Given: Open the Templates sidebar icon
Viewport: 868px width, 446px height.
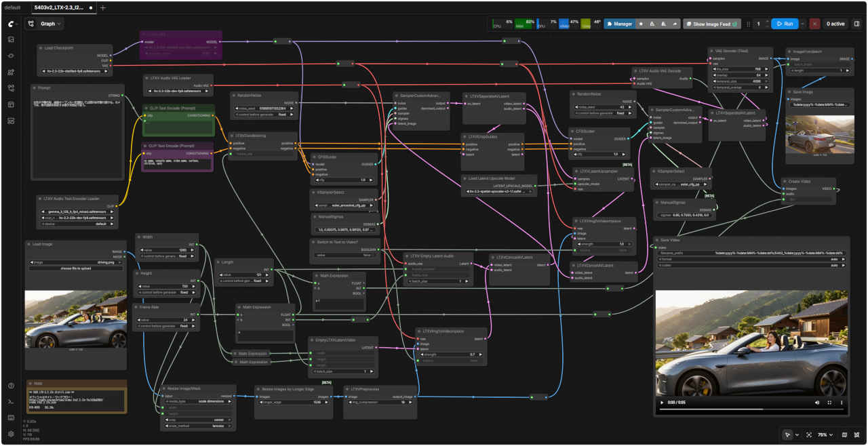Looking at the screenshot, I should (11, 104).
